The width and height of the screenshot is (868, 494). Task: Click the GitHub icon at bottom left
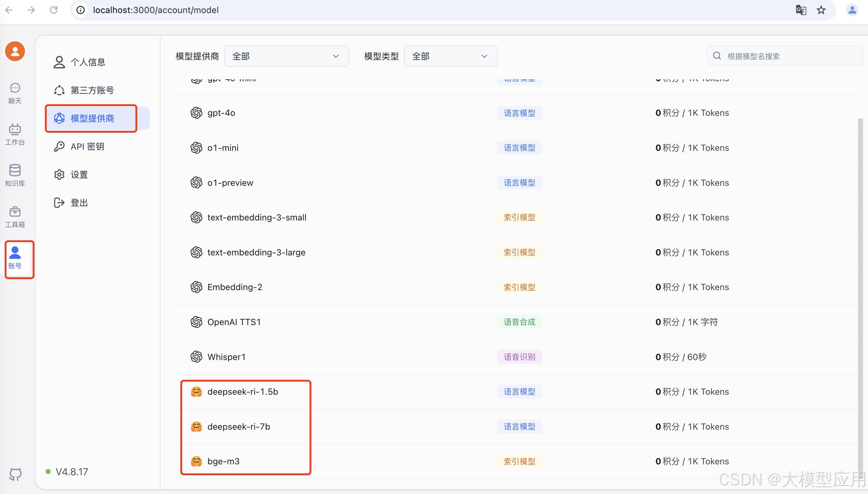coord(15,474)
